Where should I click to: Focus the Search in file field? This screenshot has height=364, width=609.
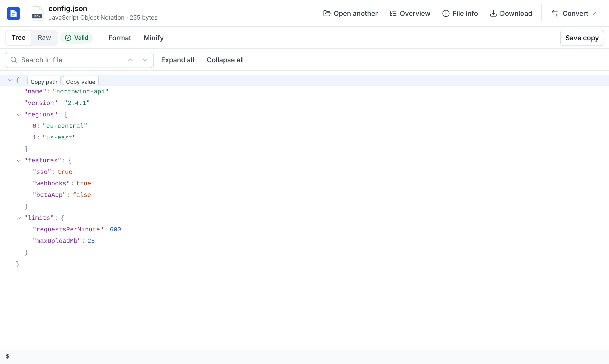(79, 60)
